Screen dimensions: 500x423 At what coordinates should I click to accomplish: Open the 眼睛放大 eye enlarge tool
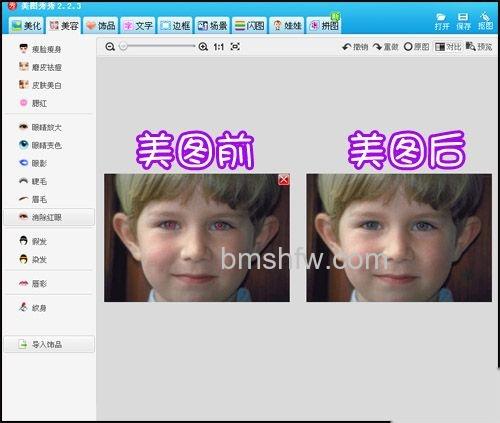click(x=40, y=127)
